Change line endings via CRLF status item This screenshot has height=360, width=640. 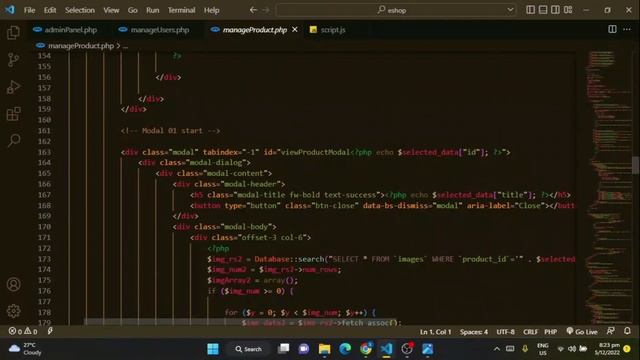coord(530,332)
